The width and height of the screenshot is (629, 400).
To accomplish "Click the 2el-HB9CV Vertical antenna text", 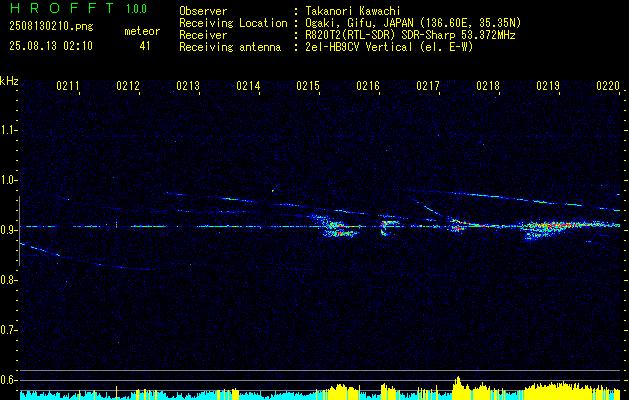I will (x=389, y=47).
